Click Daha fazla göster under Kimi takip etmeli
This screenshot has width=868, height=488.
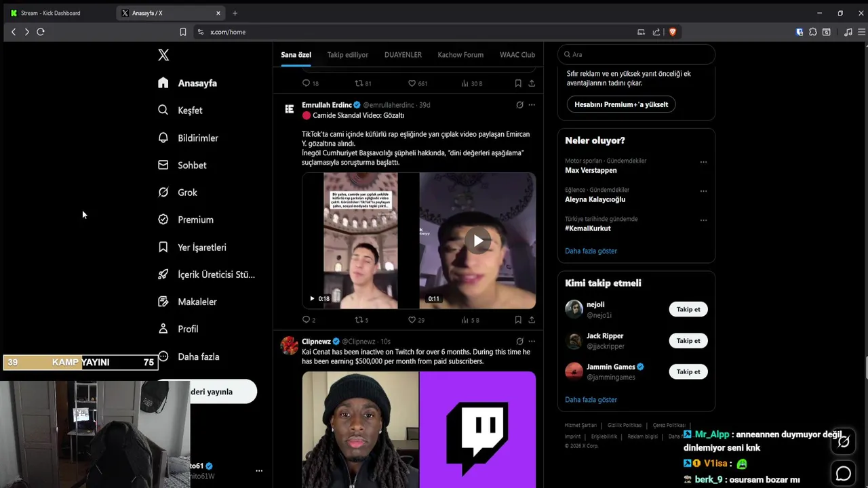[591, 400]
